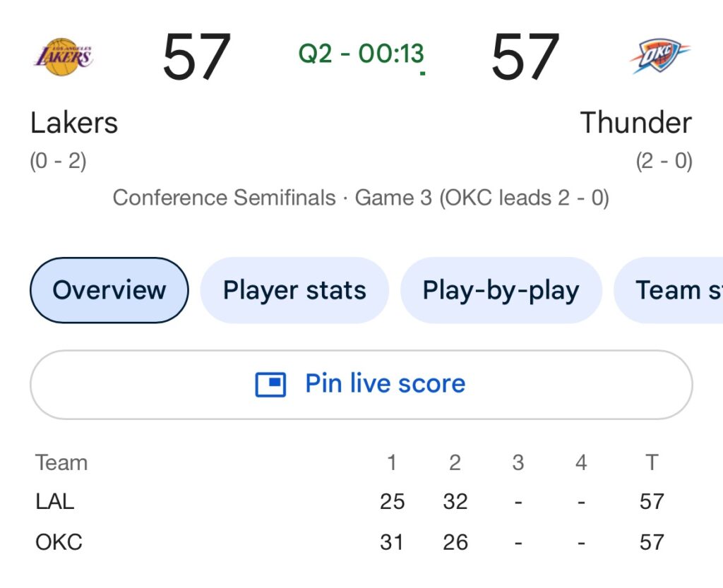Open the partially visible Team stats tab
This screenshot has height=588, width=723.
(669, 290)
